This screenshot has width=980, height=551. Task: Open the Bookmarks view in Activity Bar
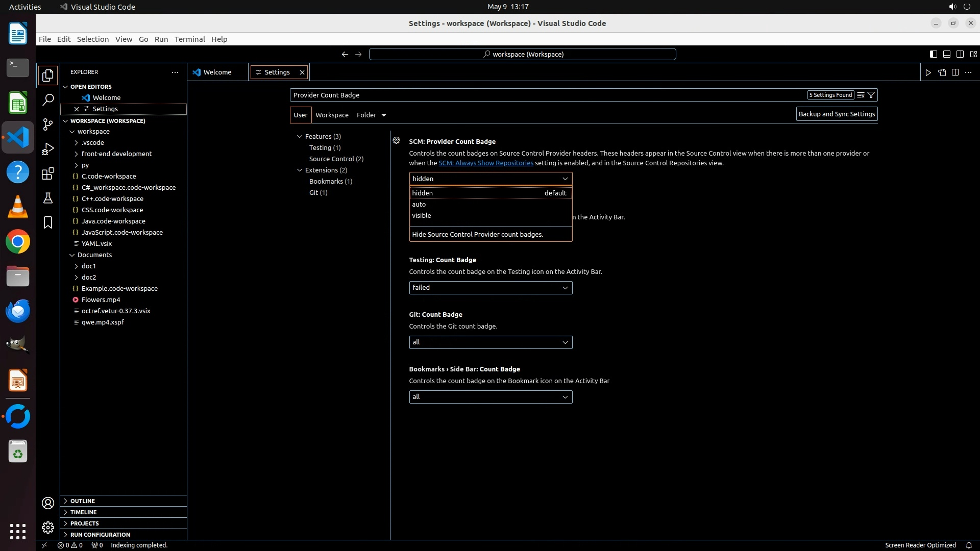point(48,222)
